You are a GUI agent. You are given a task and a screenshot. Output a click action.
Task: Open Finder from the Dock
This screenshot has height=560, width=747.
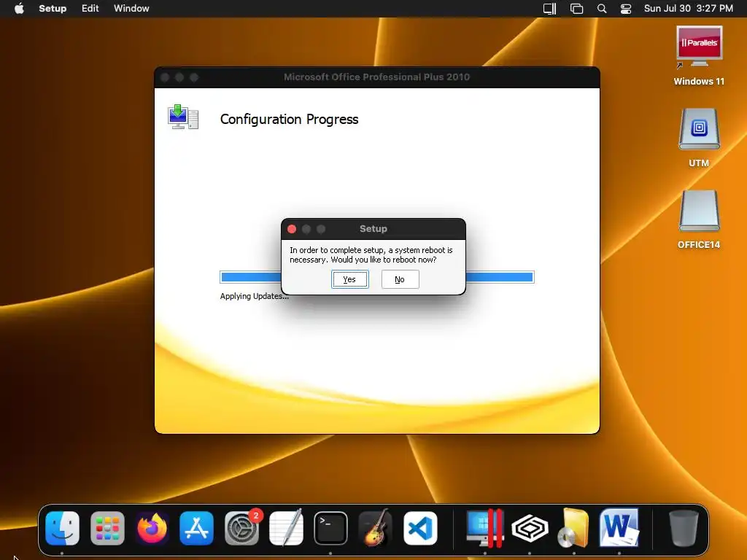pyautogui.click(x=63, y=528)
